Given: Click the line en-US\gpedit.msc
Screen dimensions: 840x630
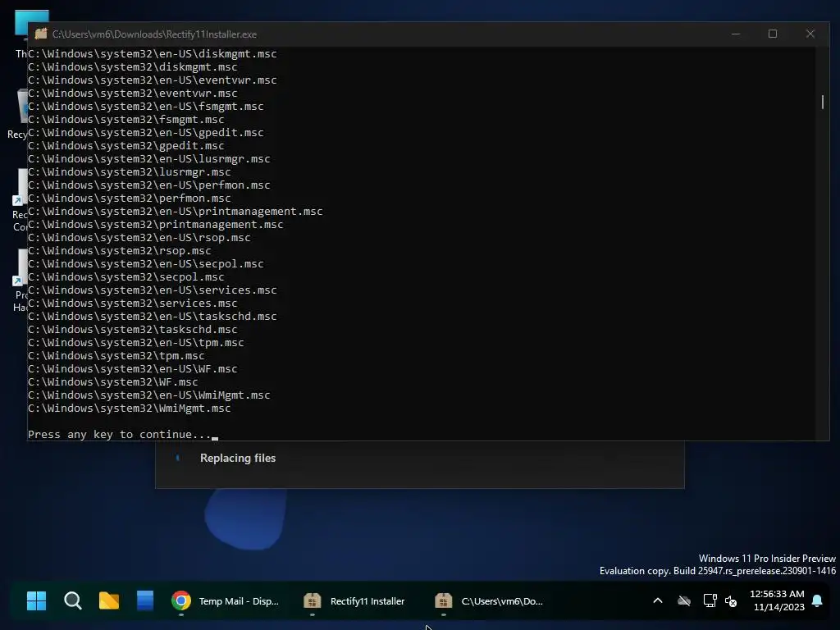Looking at the screenshot, I should coord(146,132).
